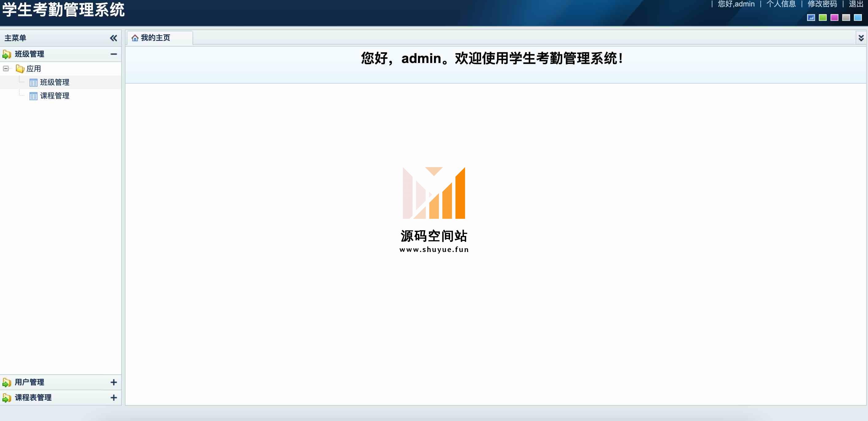
Task: Select the 应用 tree label
Action: coord(34,69)
